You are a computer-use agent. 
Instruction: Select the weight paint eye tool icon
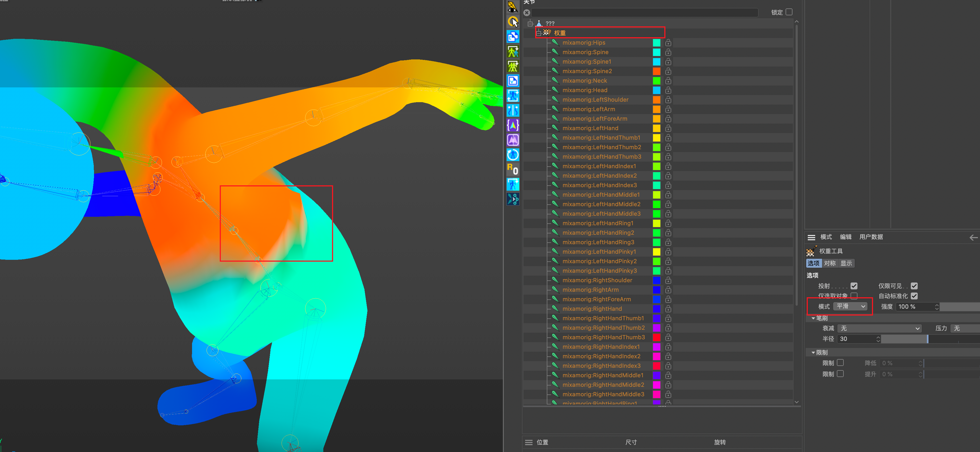click(512, 7)
